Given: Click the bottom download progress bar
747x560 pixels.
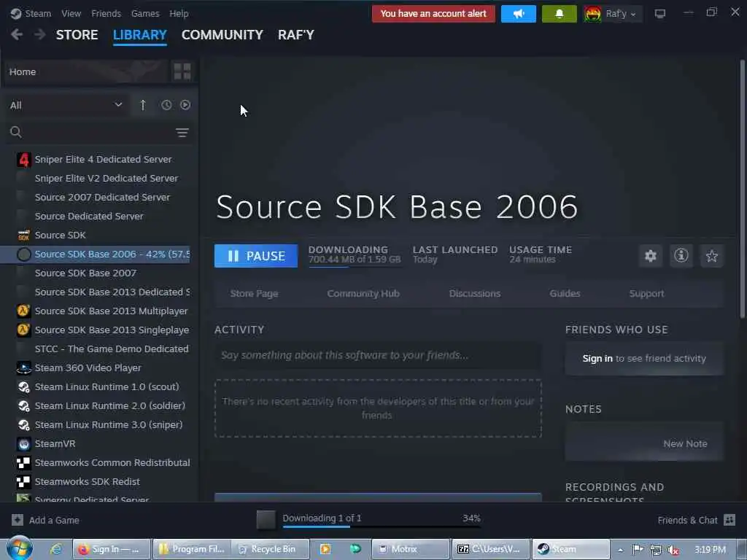Looking at the screenshot, I should 382,526.
